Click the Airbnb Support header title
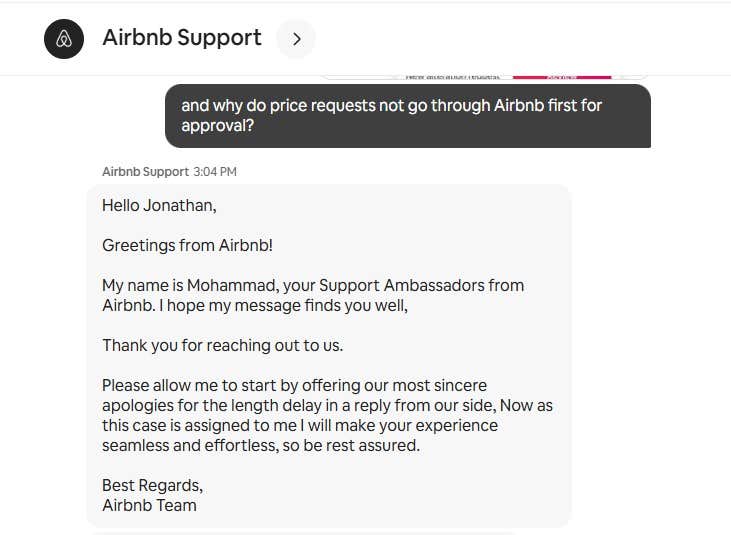 coord(182,38)
